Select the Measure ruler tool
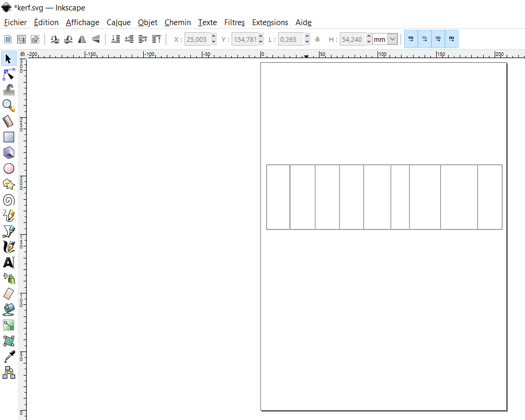This screenshot has height=420, width=525. (x=9, y=121)
